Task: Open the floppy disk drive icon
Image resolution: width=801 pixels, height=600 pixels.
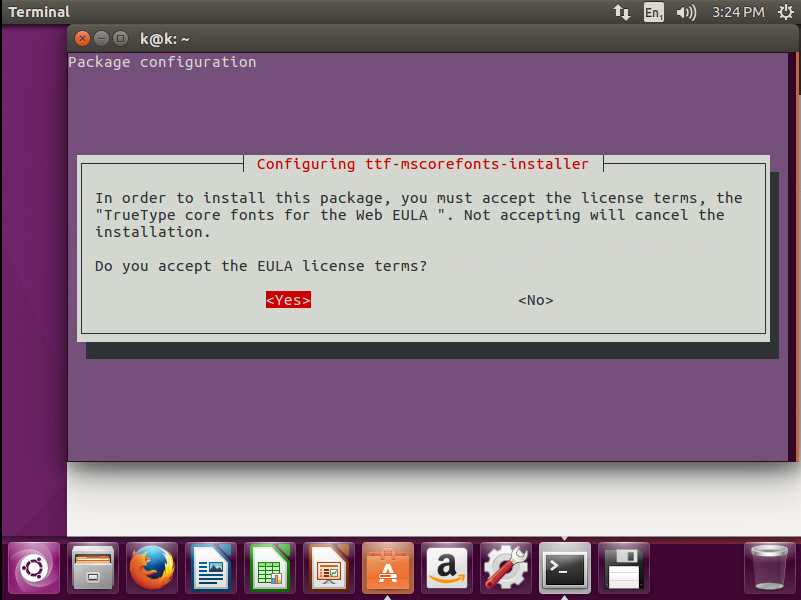Action: pyautogui.click(x=624, y=567)
